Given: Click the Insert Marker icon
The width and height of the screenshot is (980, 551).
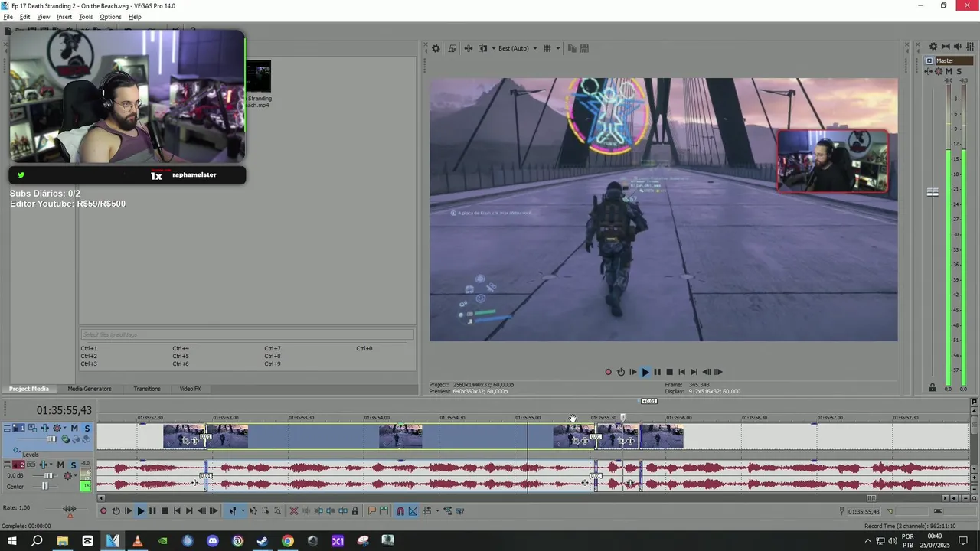Looking at the screenshot, I should 371,510.
